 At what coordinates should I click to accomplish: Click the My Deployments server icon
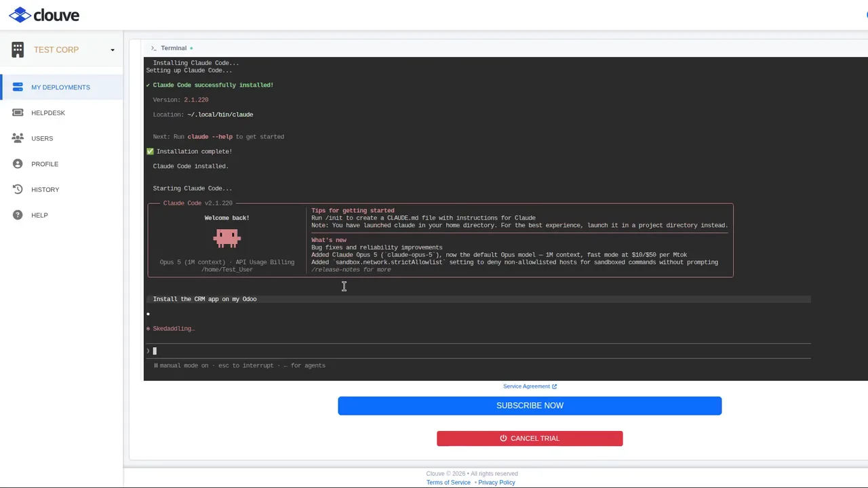(18, 87)
